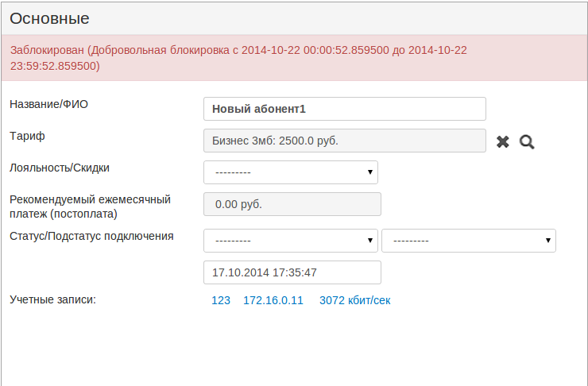The width and height of the screenshot is (588, 386).
Task: Select the Заблокирован alert message
Action: (294, 58)
